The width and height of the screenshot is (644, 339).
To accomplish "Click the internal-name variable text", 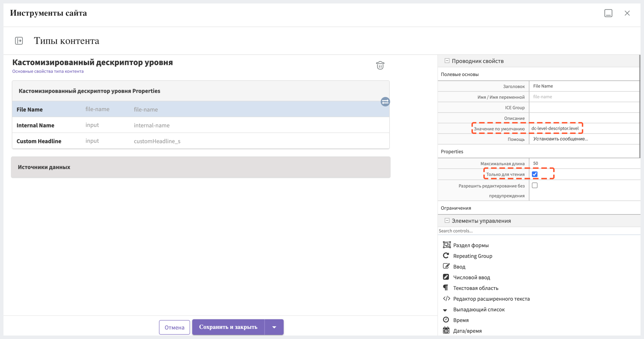I will coord(152,125).
